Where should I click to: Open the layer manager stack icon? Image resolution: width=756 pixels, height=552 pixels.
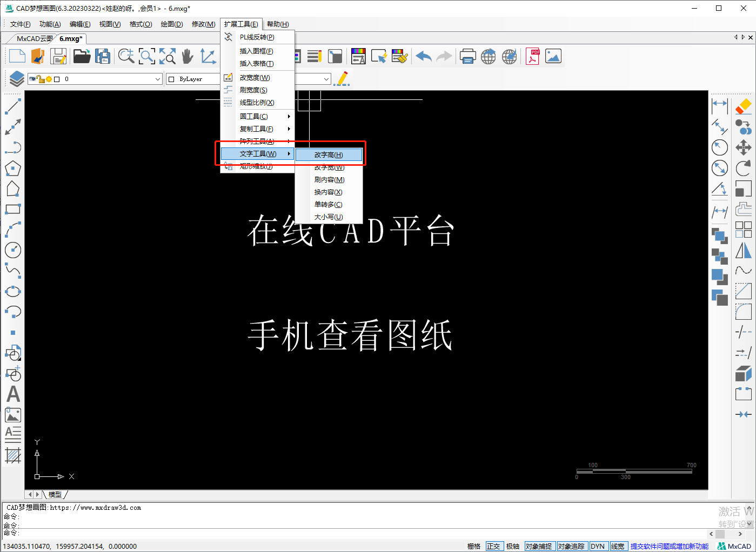click(17, 79)
